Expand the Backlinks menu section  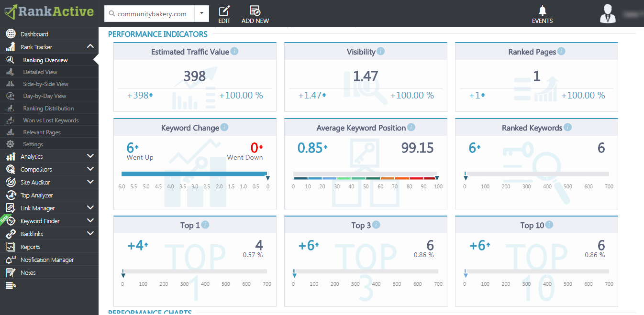pyautogui.click(x=90, y=234)
